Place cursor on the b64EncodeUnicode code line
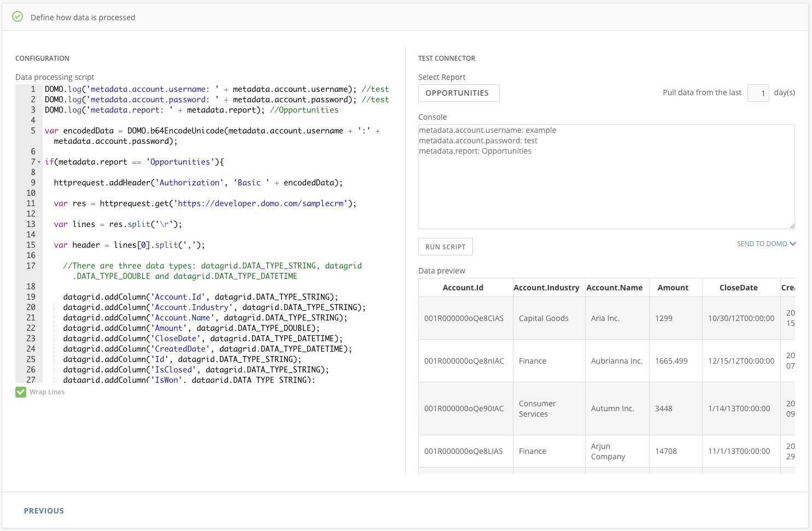The height and width of the screenshot is (531, 812). (x=212, y=136)
